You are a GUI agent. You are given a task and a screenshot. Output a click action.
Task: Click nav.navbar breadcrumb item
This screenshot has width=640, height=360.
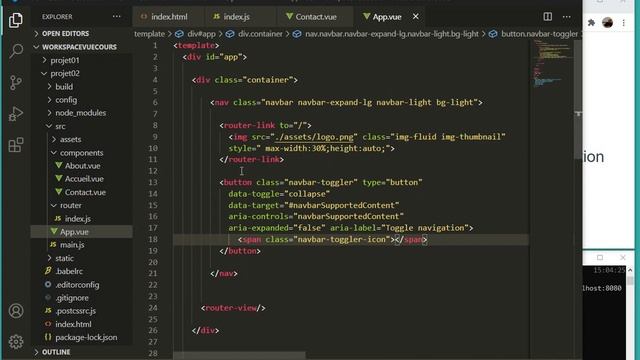coord(386,34)
